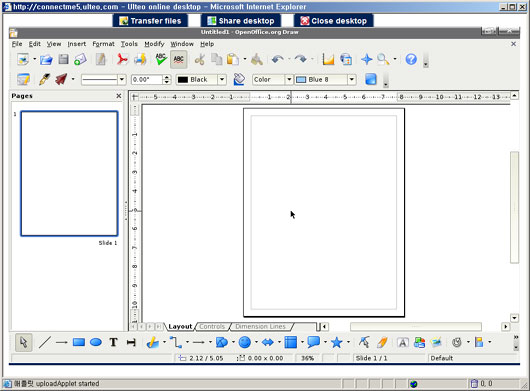Toggle AutoSpellcheck ABC button
This screenshot has width=530, height=391.
point(178,59)
